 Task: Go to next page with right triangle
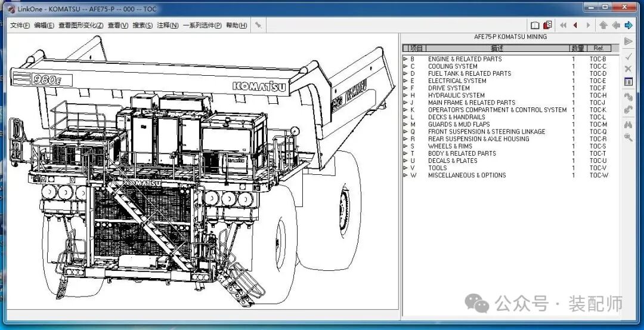(589, 26)
